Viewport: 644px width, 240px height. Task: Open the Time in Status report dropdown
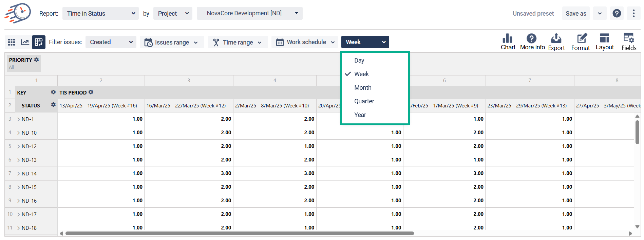pos(100,14)
